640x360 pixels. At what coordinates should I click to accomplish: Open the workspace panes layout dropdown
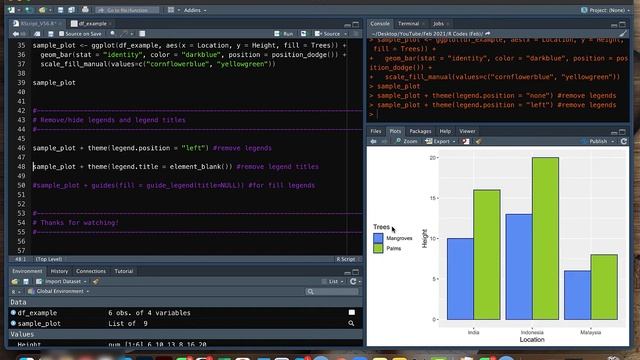(173, 10)
